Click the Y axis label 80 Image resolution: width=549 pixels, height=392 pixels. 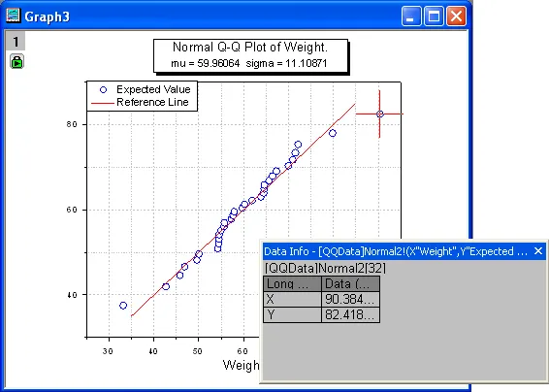point(72,124)
